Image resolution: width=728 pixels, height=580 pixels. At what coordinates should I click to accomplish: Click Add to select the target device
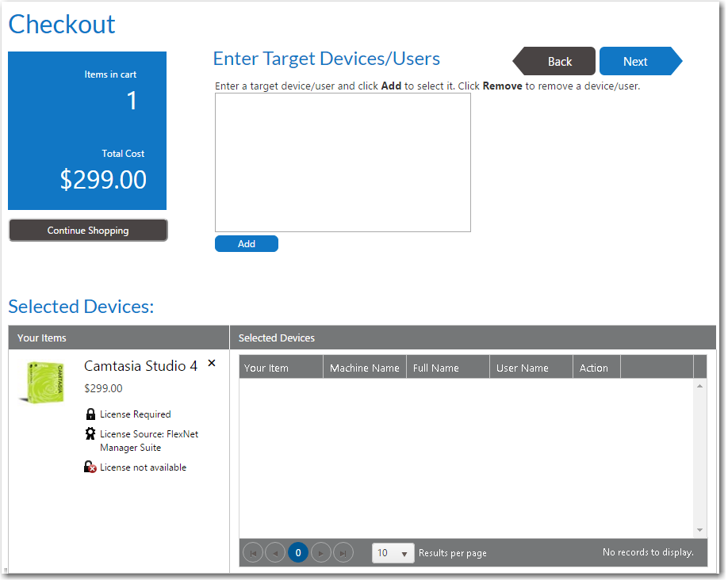click(247, 244)
